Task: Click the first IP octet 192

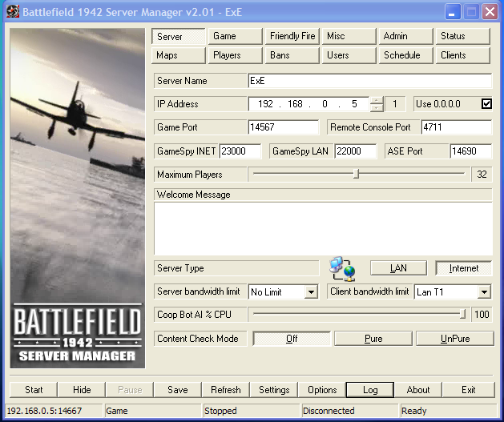Action: (265, 104)
